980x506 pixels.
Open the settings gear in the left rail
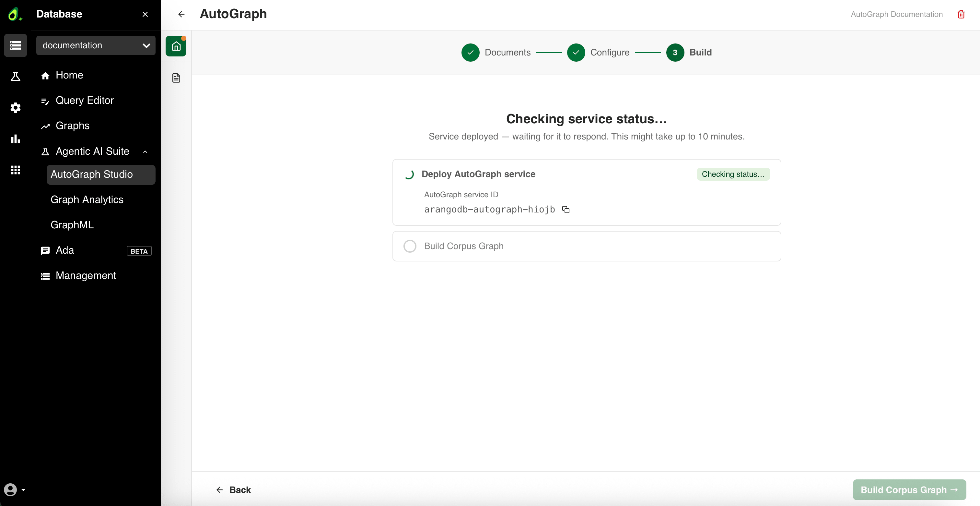click(x=16, y=108)
